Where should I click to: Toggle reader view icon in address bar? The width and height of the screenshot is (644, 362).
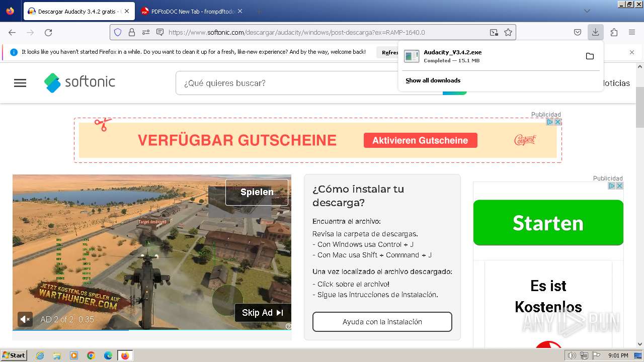tap(494, 32)
